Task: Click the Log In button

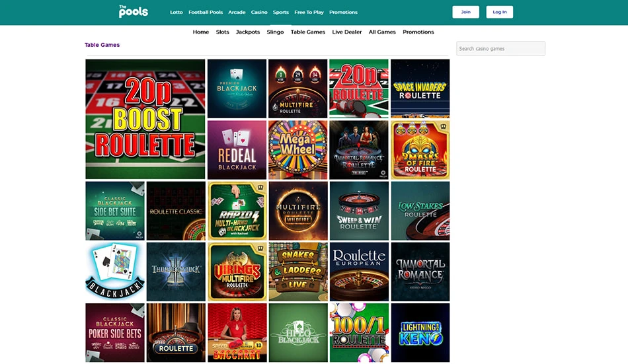Action: click(x=500, y=12)
